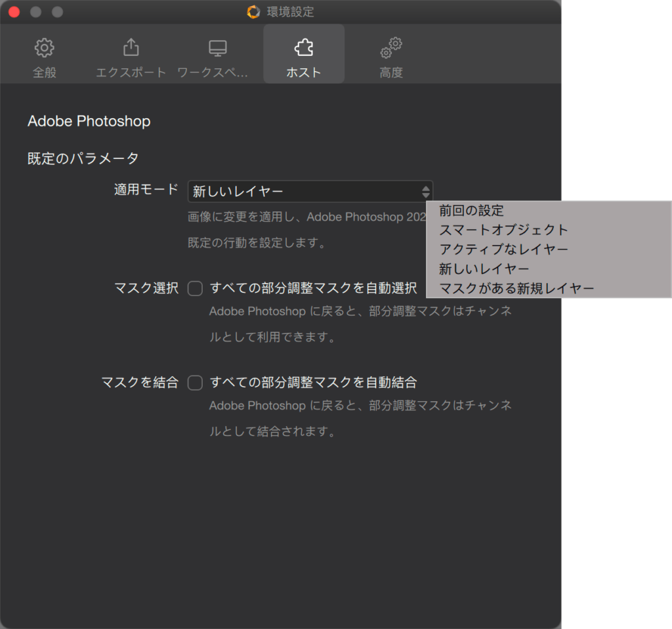
Task: Click the 適用モード label
Action: pos(146,190)
